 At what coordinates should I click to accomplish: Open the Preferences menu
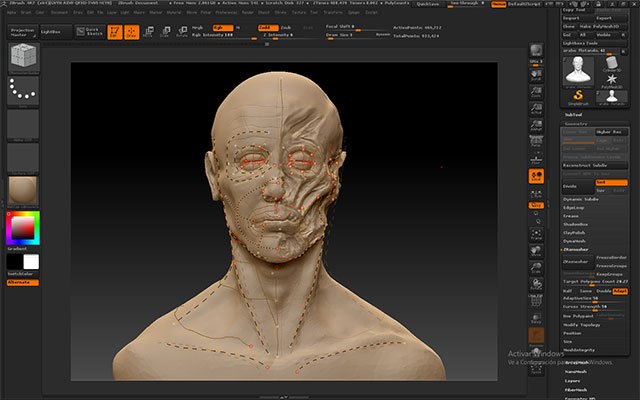point(226,13)
